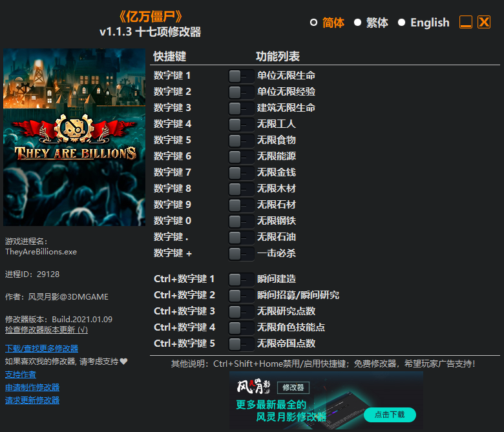
Task: Click hotkey text Ctrl+数字键 3
Action: point(184,311)
